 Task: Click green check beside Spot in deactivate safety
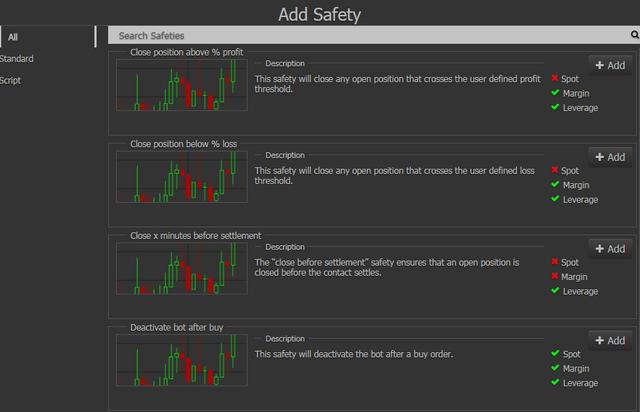pos(555,354)
